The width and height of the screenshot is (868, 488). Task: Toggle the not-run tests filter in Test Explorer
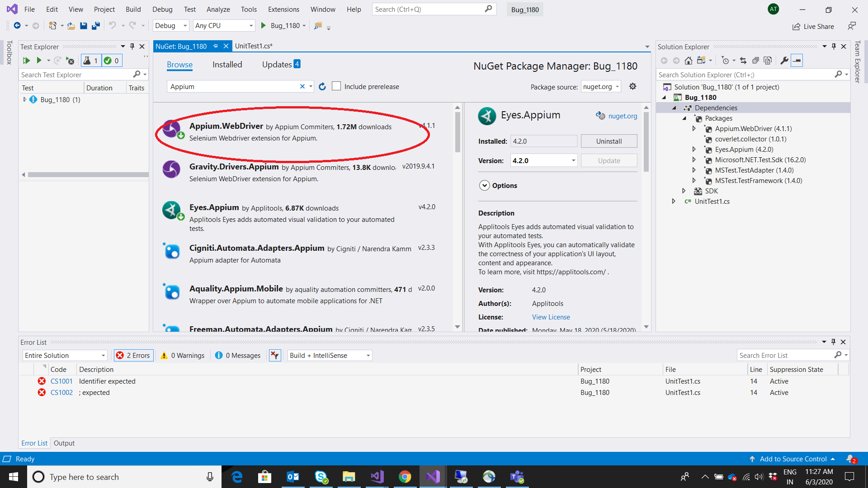point(91,60)
